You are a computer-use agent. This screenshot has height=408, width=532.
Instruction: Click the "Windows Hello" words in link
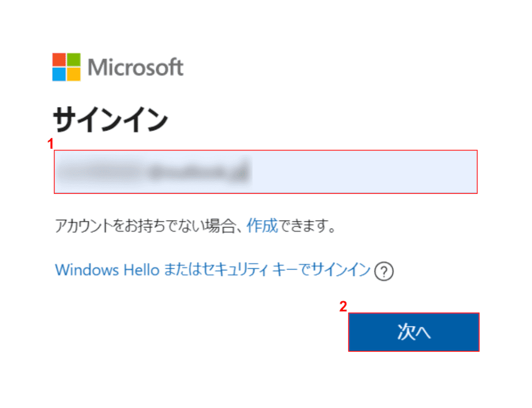(107, 270)
